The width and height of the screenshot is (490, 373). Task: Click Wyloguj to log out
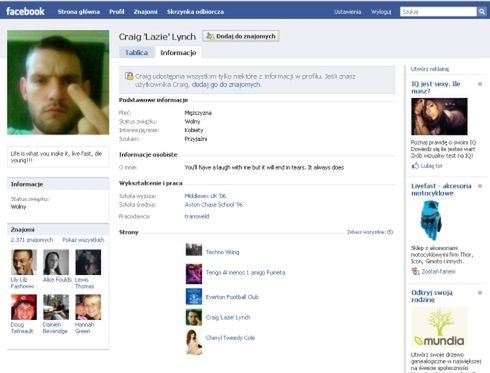[x=381, y=12]
